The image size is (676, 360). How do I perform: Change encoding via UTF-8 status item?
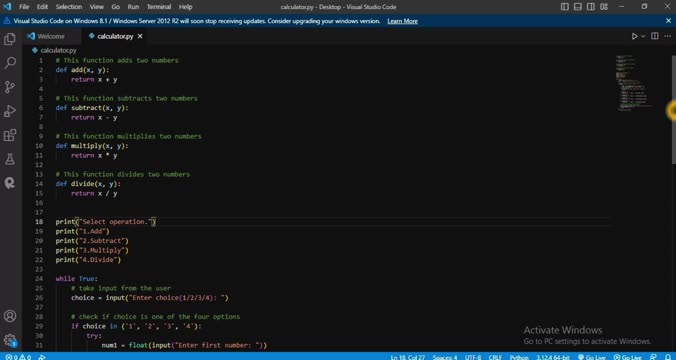pos(473,357)
